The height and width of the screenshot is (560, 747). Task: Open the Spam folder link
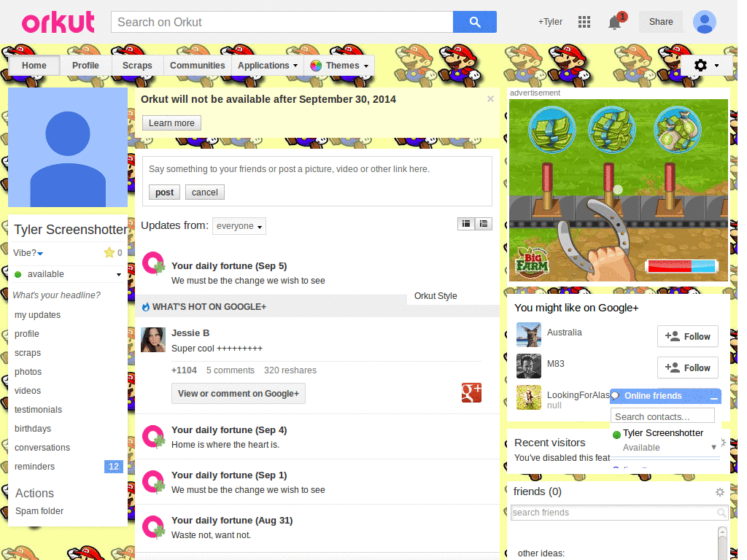(39, 511)
